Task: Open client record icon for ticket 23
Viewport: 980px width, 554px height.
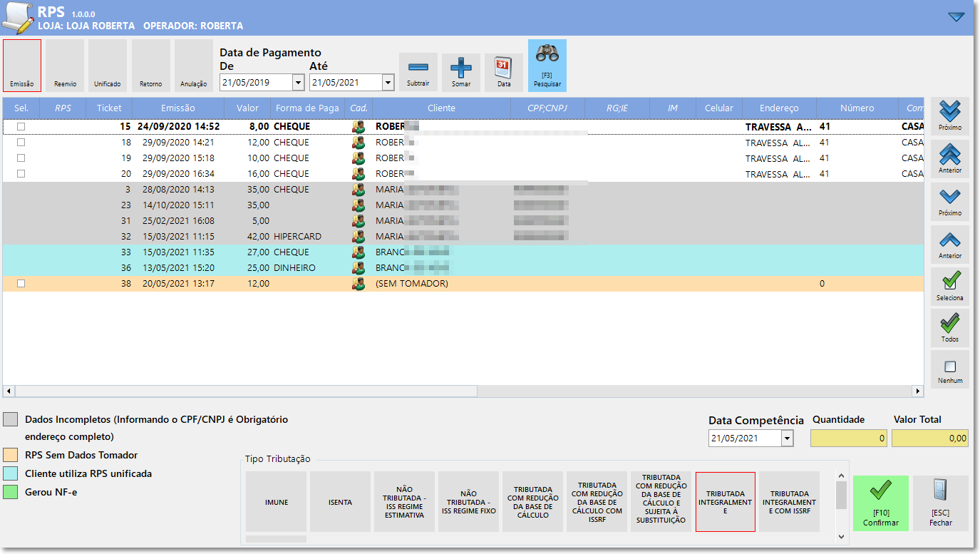Action: click(359, 205)
